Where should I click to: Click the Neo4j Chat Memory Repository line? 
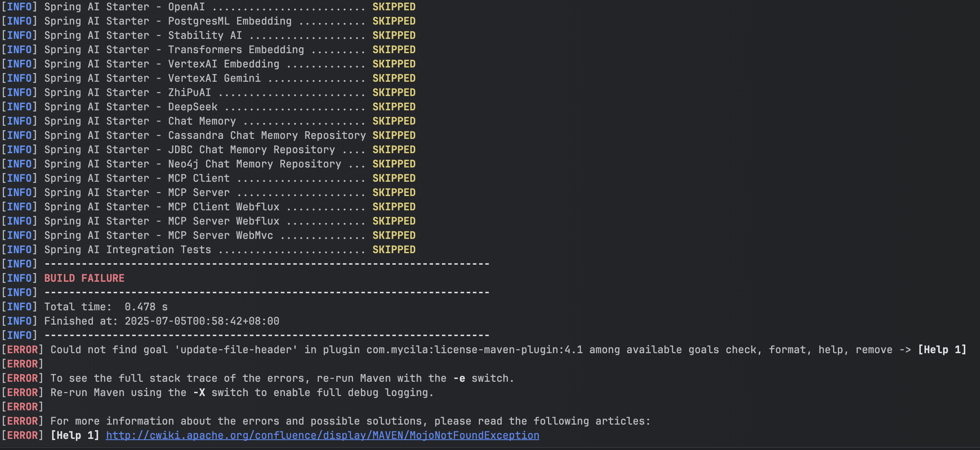pos(208,164)
